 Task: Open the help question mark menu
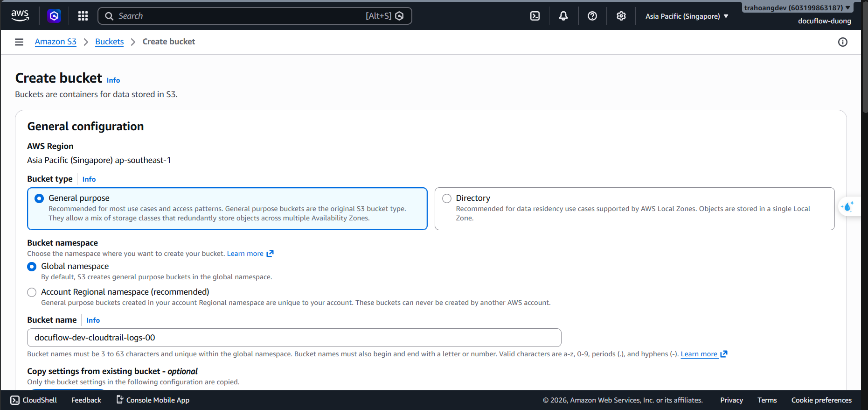pyautogui.click(x=592, y=16)
